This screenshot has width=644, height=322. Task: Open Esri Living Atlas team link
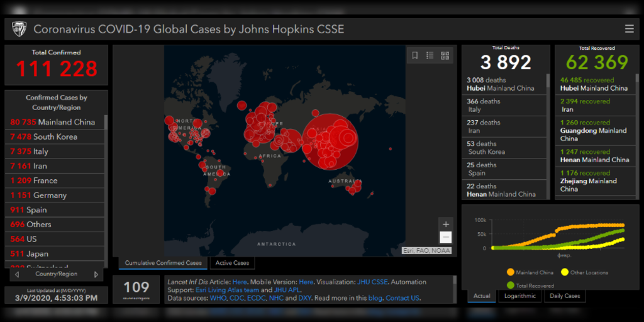[227, 290]
